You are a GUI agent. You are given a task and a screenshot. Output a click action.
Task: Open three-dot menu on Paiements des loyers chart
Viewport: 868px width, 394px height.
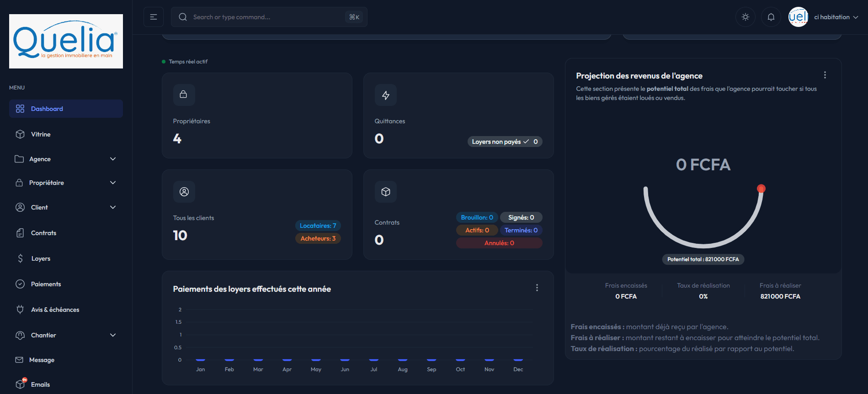click(537, 288)
